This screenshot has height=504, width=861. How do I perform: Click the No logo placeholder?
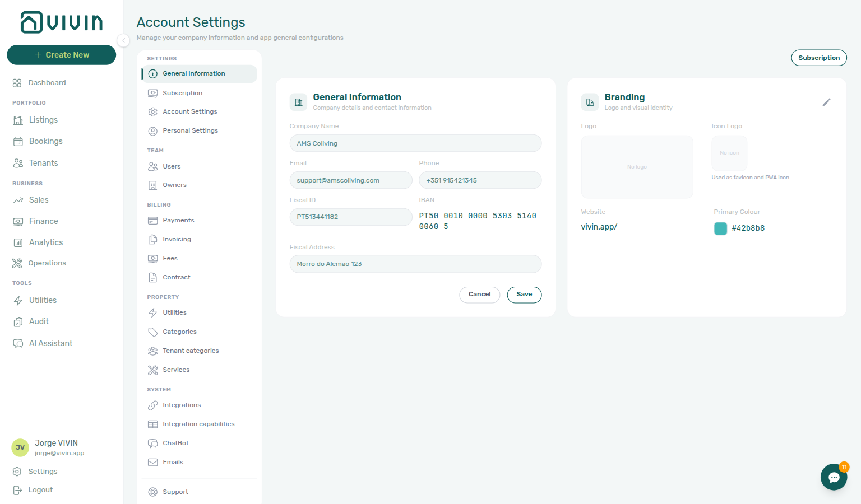(637, 167)
